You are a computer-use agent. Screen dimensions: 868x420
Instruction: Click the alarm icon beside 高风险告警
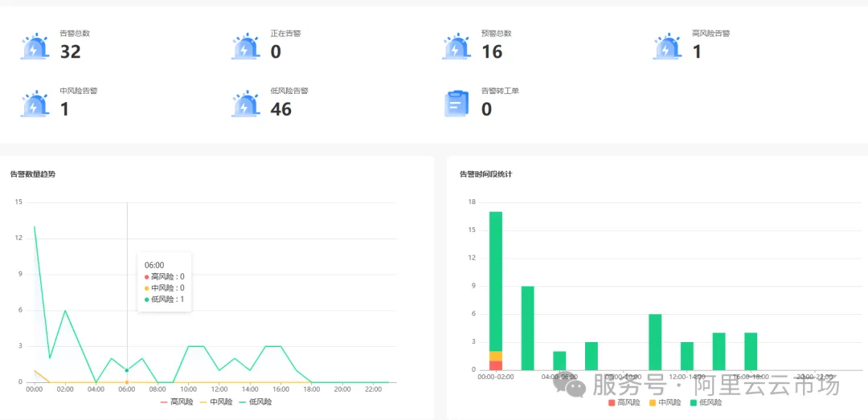point(667,46)
